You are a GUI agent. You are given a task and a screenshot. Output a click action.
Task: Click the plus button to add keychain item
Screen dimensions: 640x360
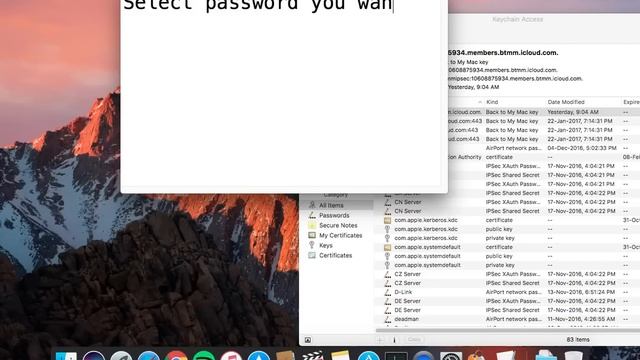[380, 340]
